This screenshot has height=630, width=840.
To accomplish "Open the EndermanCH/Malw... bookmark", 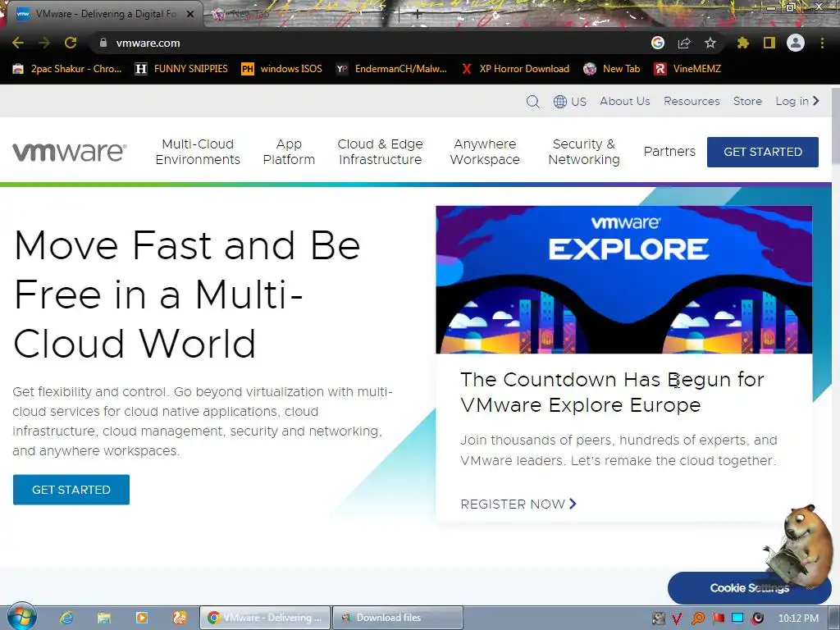I will click(x=391, y=69).
